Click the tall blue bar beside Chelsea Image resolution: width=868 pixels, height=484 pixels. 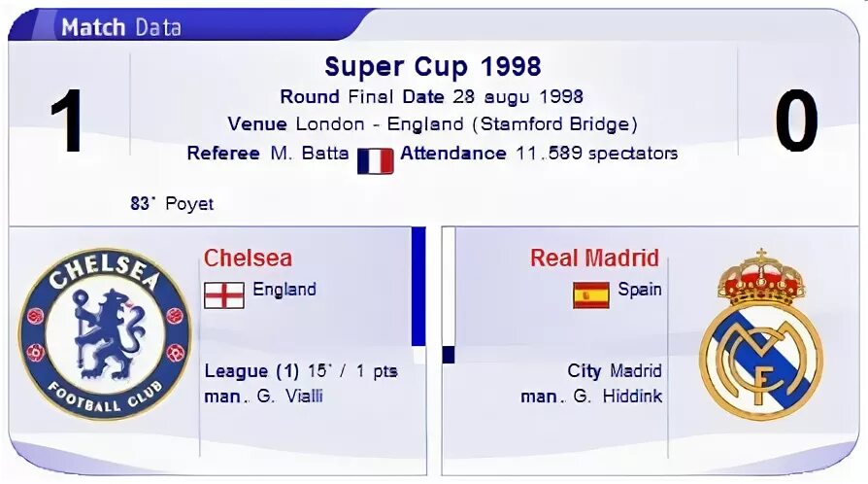click(418, 287)
